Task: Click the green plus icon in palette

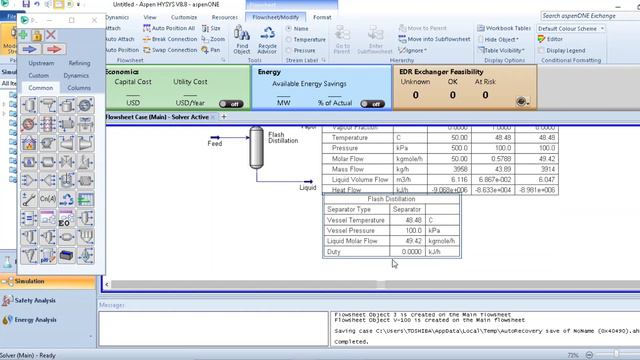Action: (x=23, y=35)
